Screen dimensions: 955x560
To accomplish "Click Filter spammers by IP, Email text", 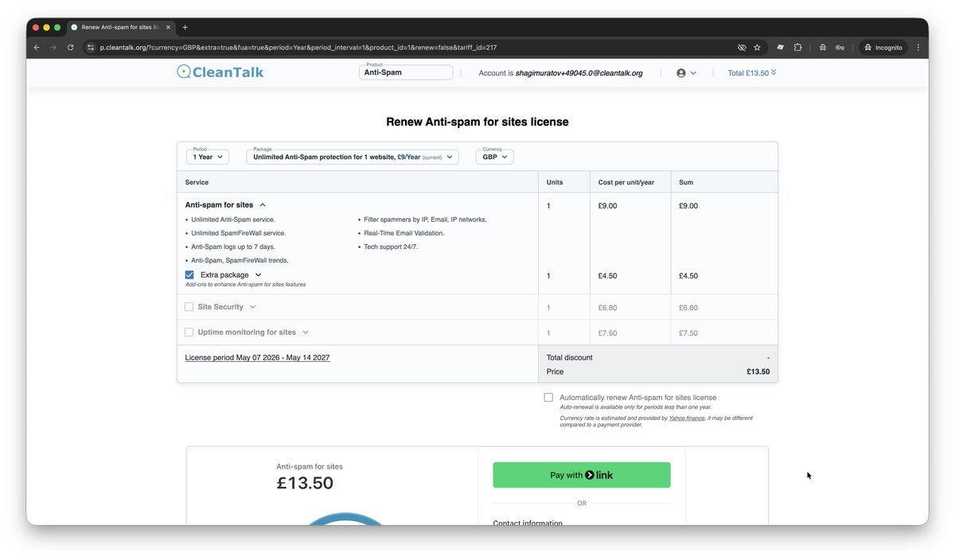I will pyautogui.click(x=425, y=220).
